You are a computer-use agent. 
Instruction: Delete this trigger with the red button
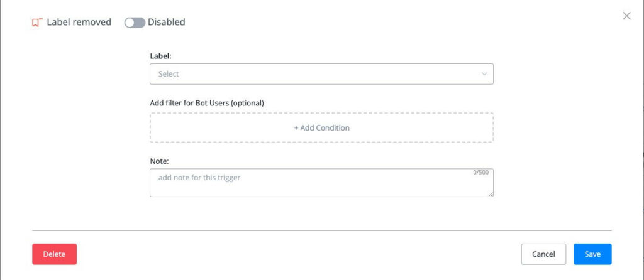54,254
